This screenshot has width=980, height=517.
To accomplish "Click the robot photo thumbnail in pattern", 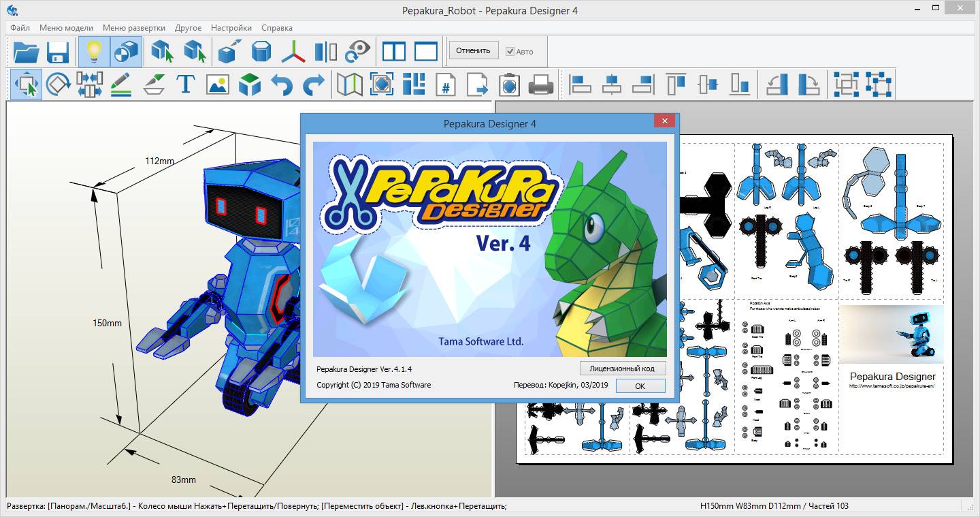I will click(892, 334).
